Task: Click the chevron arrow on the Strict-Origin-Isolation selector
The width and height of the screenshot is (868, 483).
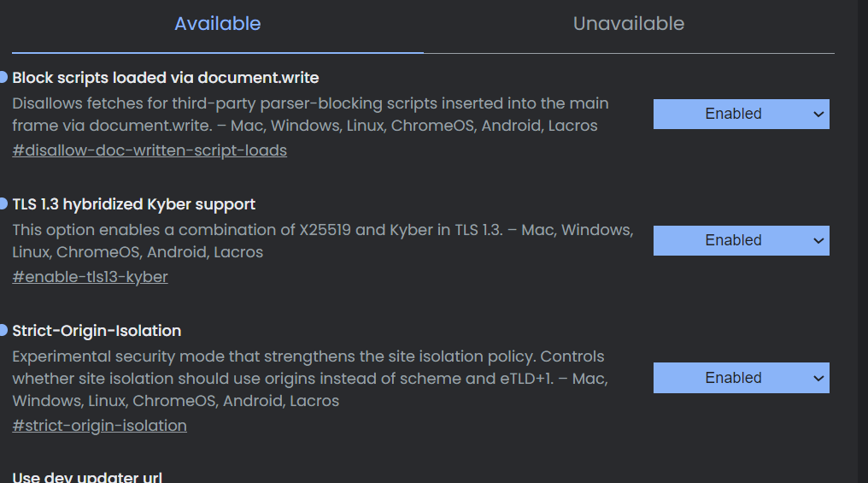Action: click(818, 378)
